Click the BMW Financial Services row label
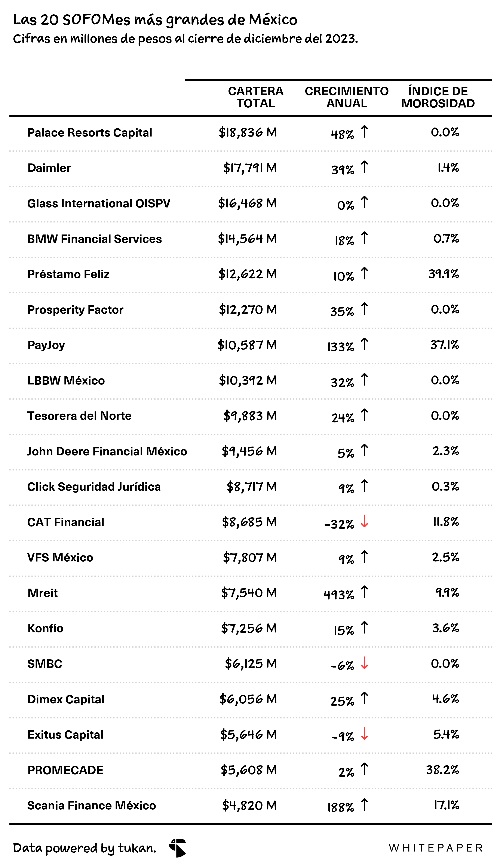This screenshot has width=500, height=868. [94, 239]
